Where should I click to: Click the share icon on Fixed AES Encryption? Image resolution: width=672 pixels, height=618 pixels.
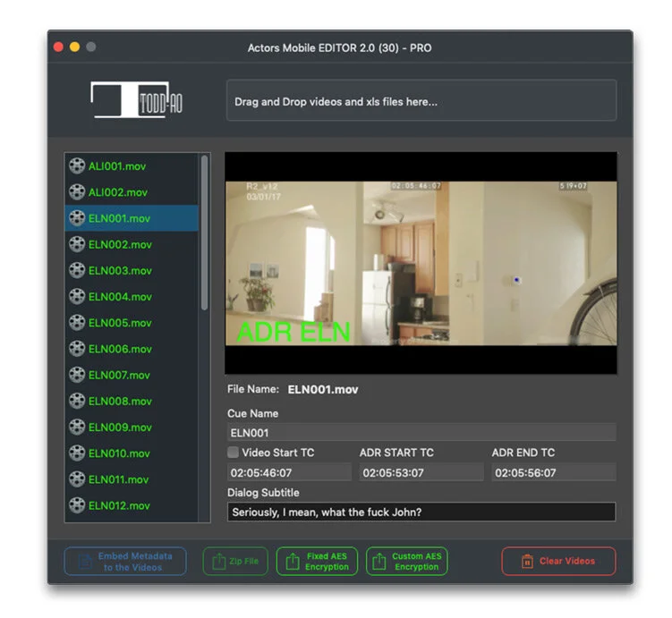293,561
